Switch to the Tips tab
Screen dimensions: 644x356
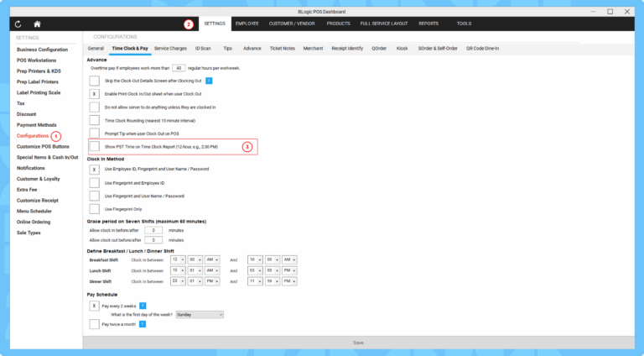(x=228, y=49)
